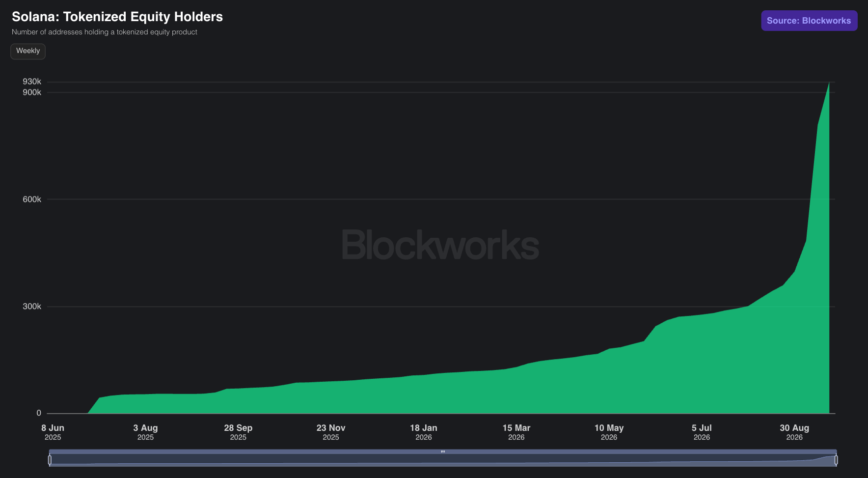
Task: Grab the right range slider handle
Action: pyautogui.click(x=836, y=460)
